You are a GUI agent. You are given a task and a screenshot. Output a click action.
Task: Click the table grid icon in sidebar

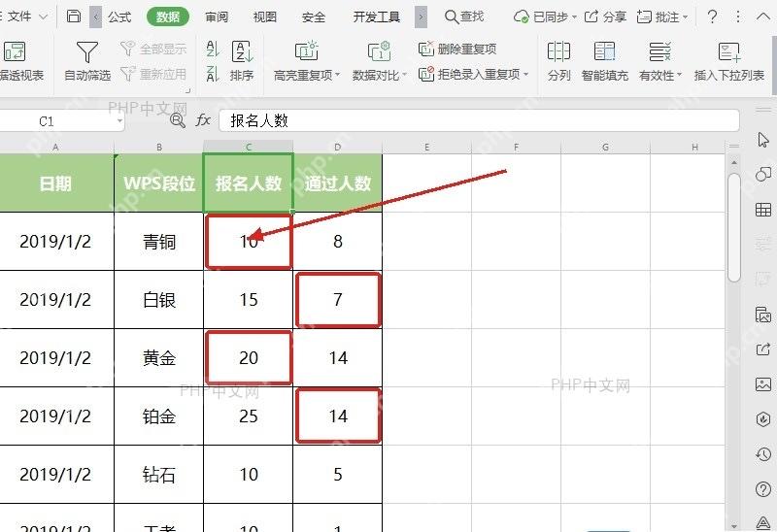click(x=763, y=210)
